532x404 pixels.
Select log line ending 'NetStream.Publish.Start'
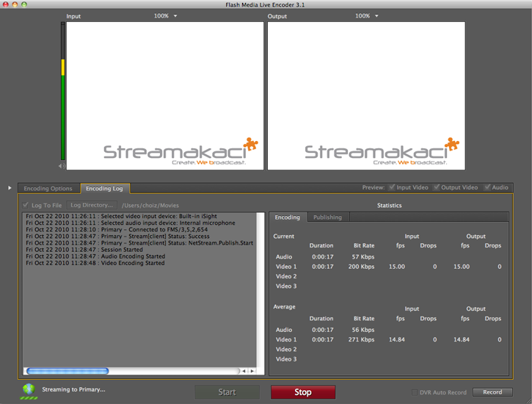tap(139, 243)
